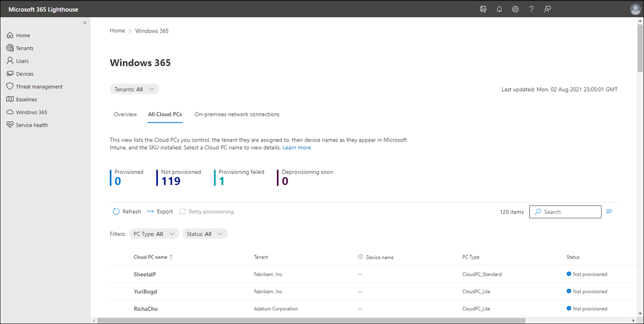The image size is (644, 324).
Task: Click the Home breadcrumb link
Action: (x=118, y=31)
